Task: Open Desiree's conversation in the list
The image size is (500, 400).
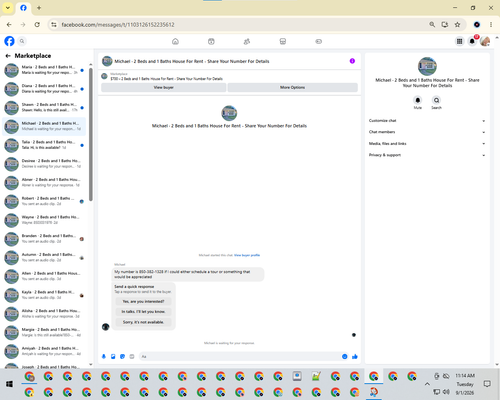Action: [44, 164]
